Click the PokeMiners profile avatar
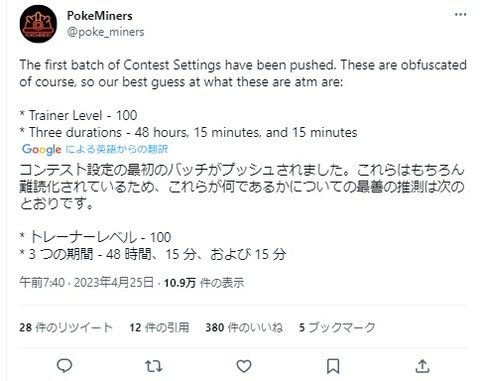The width and height of the screenshot is (480, 381). pos(38,24)
